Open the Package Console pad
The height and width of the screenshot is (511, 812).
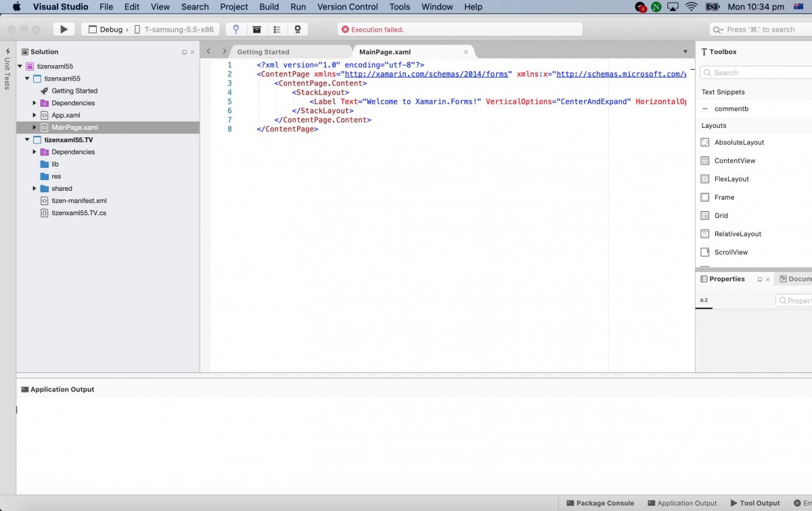600,503
